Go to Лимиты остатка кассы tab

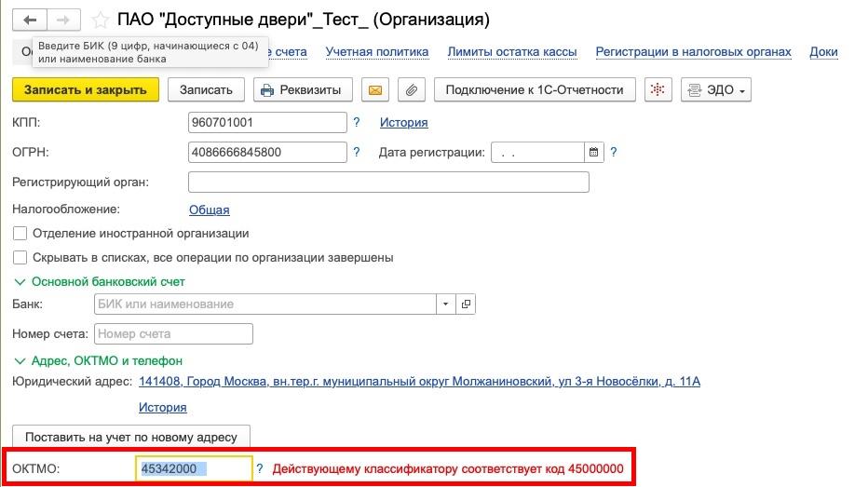(x=511, y=52)
